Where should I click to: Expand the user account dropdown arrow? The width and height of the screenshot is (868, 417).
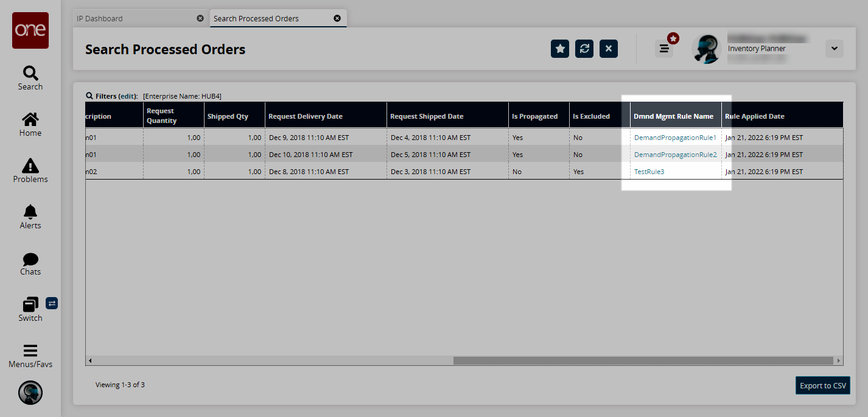pos(835,49)
